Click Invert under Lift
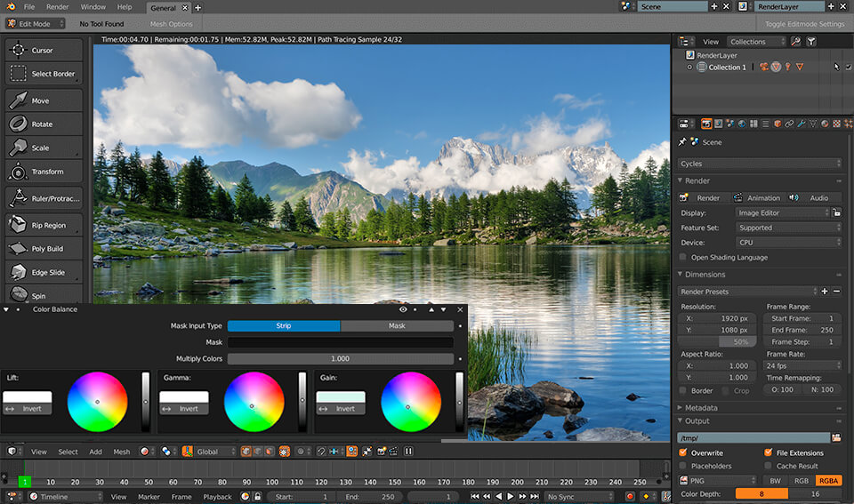The image size is (854, 504). pos(27,409)
